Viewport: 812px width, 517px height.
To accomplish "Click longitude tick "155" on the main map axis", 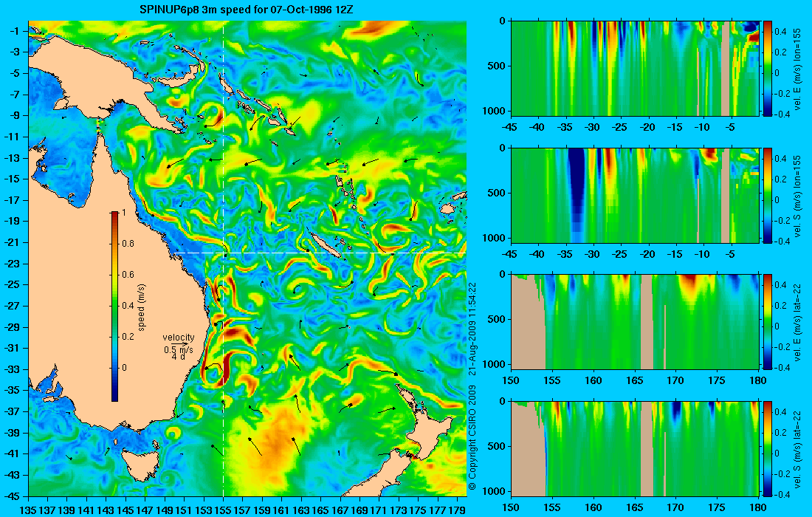I will point(223,510).
